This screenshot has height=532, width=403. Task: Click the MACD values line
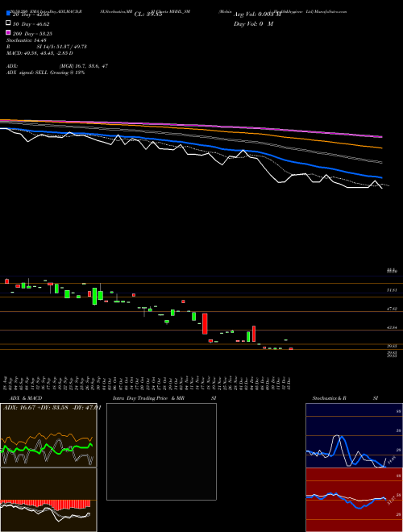tap(39, 53)
